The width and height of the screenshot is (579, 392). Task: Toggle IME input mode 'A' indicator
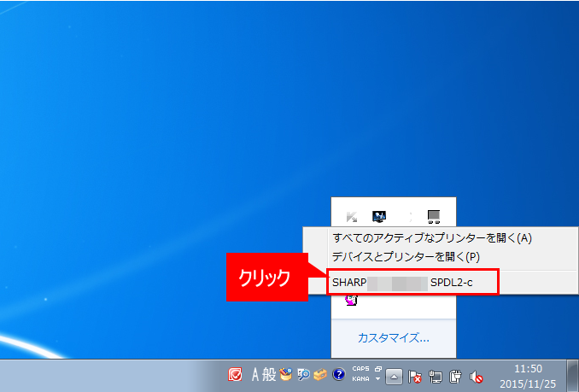[254, 374]
